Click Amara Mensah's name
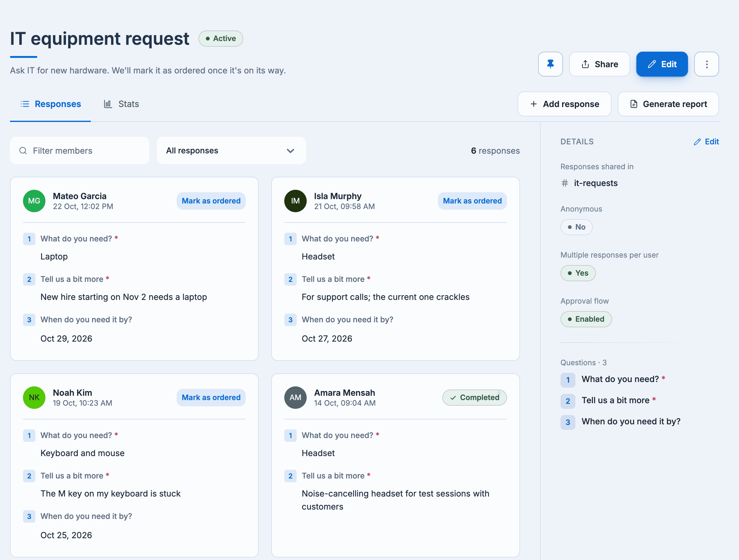The image size is (739, 560). coord(344,393)
